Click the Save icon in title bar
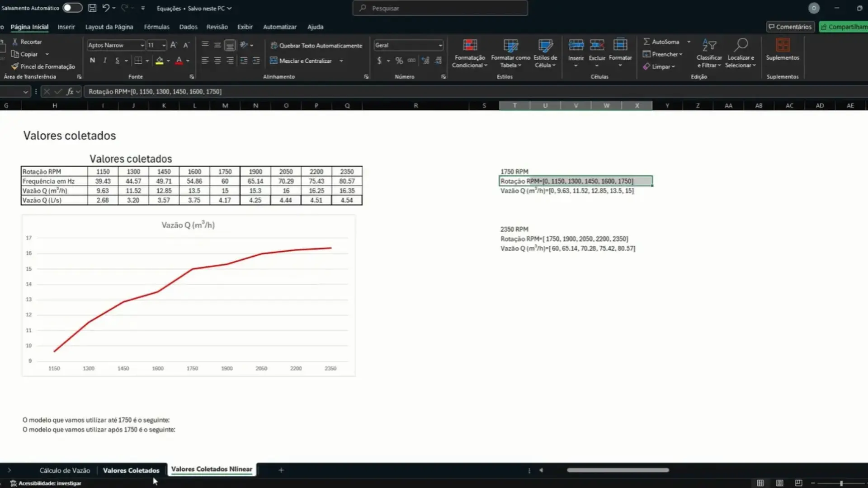The image size is (868, 488). 92,8
